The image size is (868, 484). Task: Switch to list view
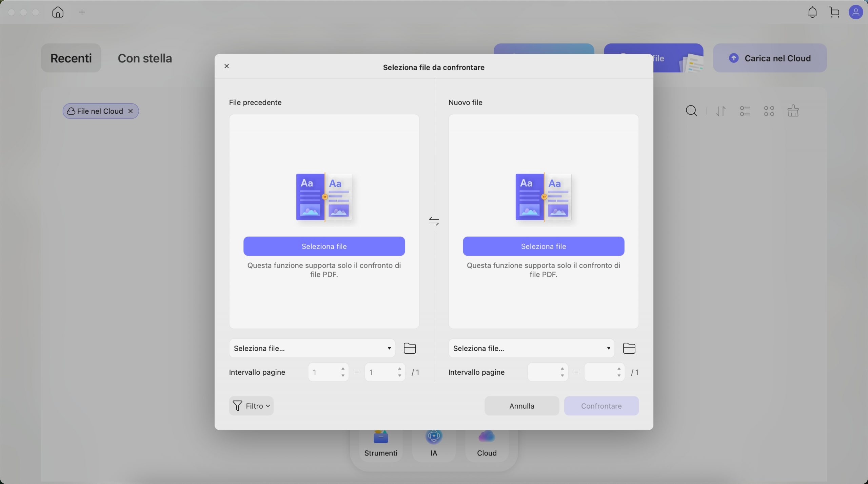(745, 111)
